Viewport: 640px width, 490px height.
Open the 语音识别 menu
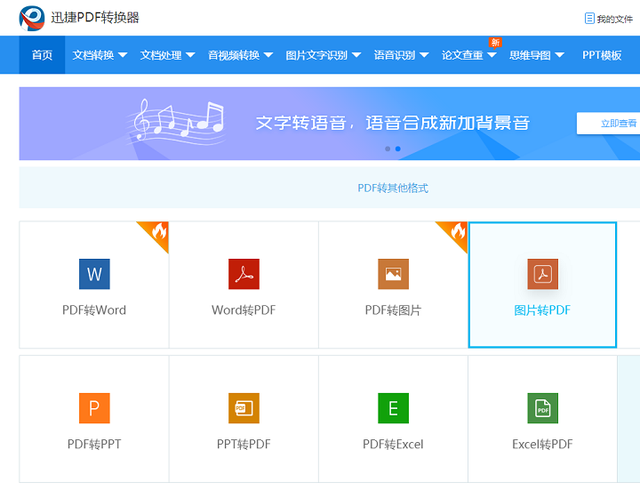pos(395,55)
